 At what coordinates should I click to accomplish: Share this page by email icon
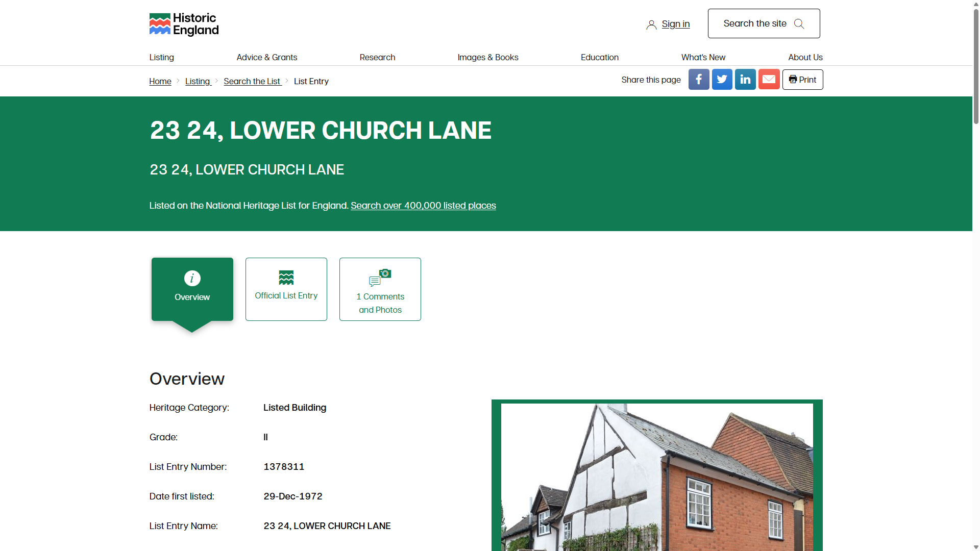(769, 80)
